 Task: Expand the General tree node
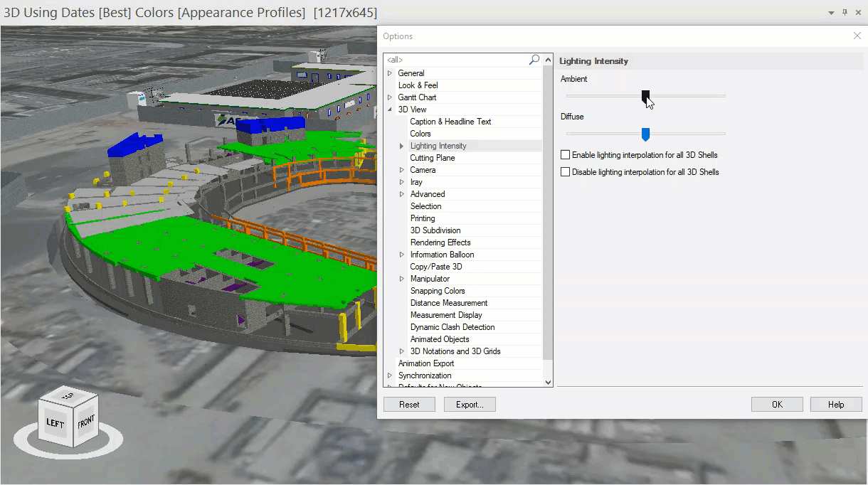click(390, 73)
